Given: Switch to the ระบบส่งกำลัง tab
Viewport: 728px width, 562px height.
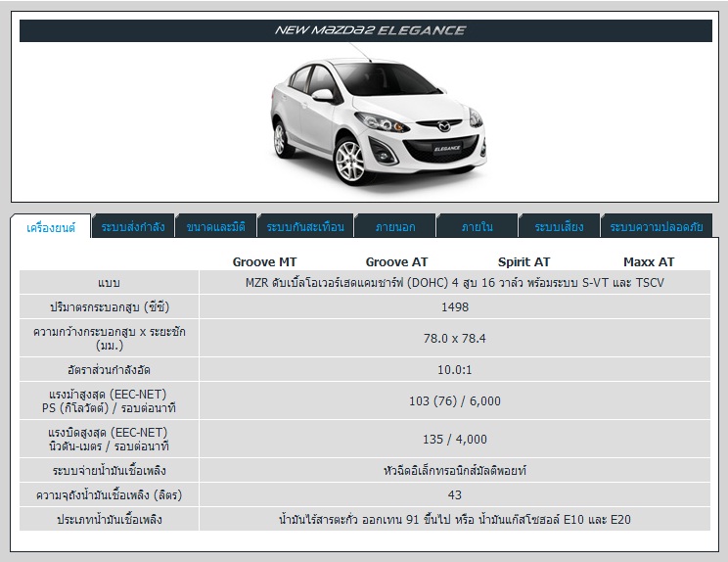Looking at the screenshot, I should (133, 226).
